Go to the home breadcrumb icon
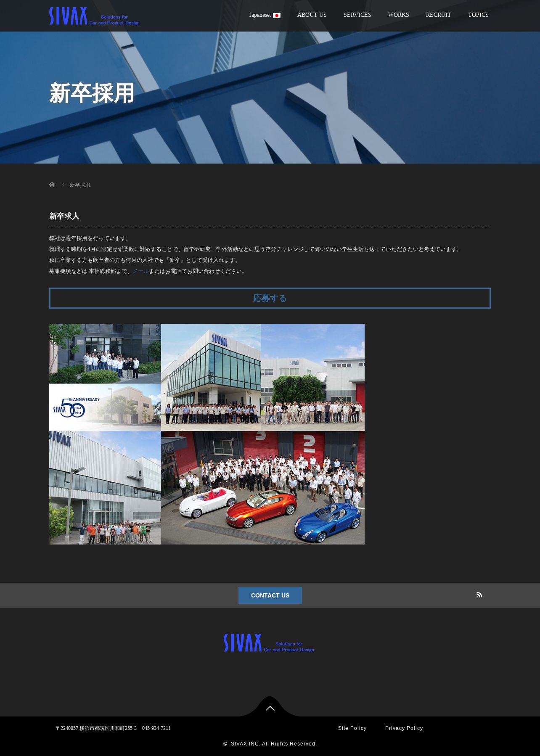This screenshot has width=540, height=756. pos(52,185)
